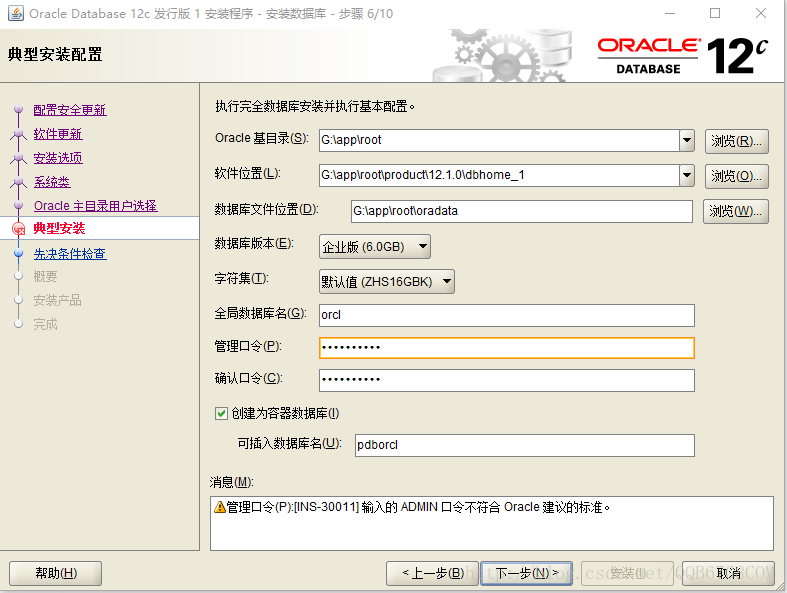The height and width of the screenshot is (593, 787).
Task: Close the installer window
Action: click(x=761, y=14)
